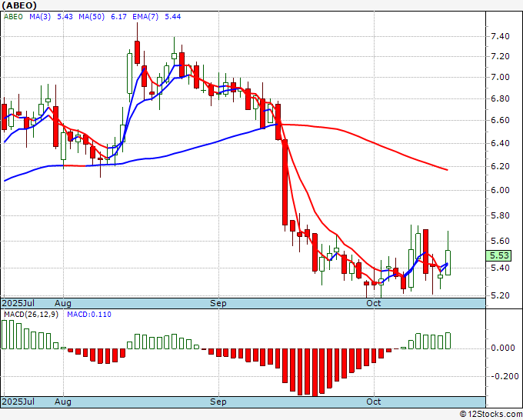This screenshot has width=523, height=420.
Task: Click the 6.40 price axis label
Action: tap(500, 143)
